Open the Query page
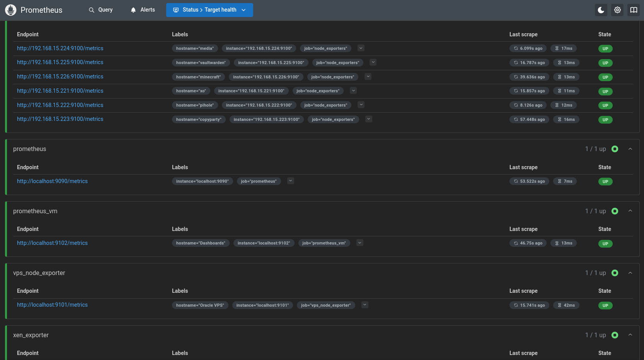The height and width of the screenshot is (360, 644). tap(101, 10)
